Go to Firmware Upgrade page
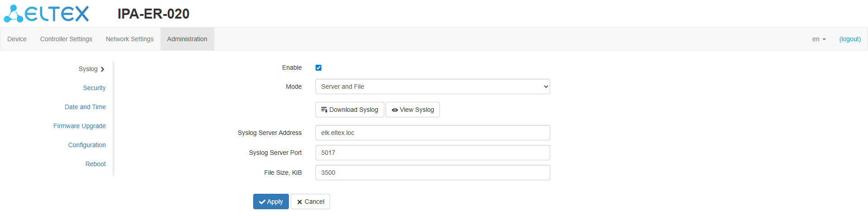868x216 pixels. pyautogui.click(x=80, y=126)
